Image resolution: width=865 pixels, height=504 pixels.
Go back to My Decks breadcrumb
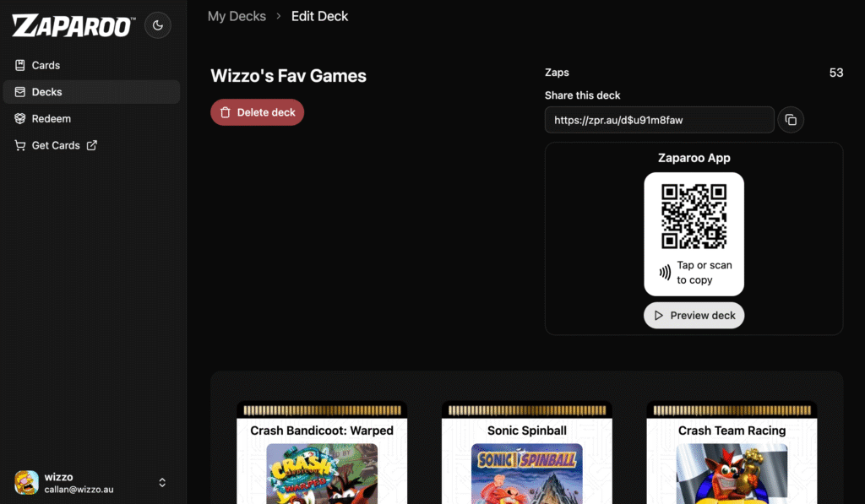[237, 17]
